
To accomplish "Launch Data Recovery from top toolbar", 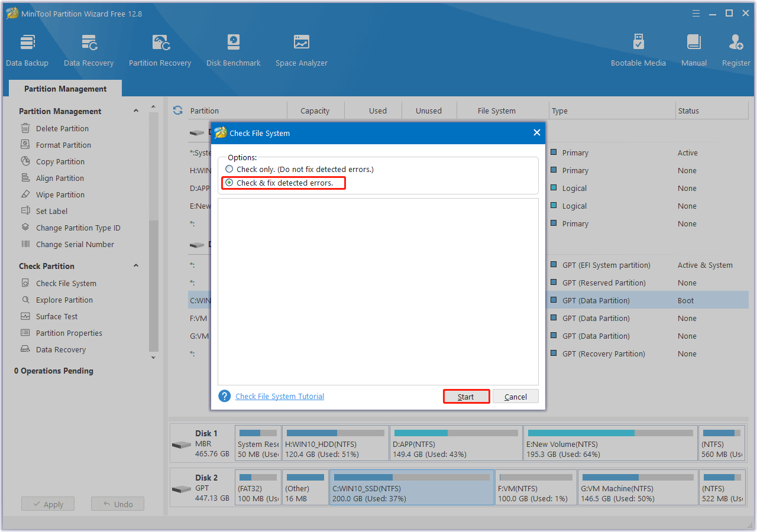I will tap(89, 51).
